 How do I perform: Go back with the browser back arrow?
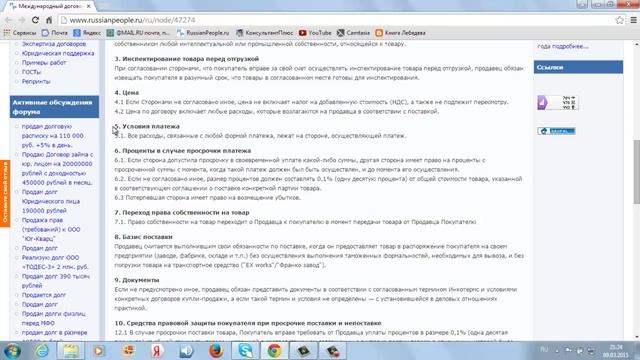8,20
